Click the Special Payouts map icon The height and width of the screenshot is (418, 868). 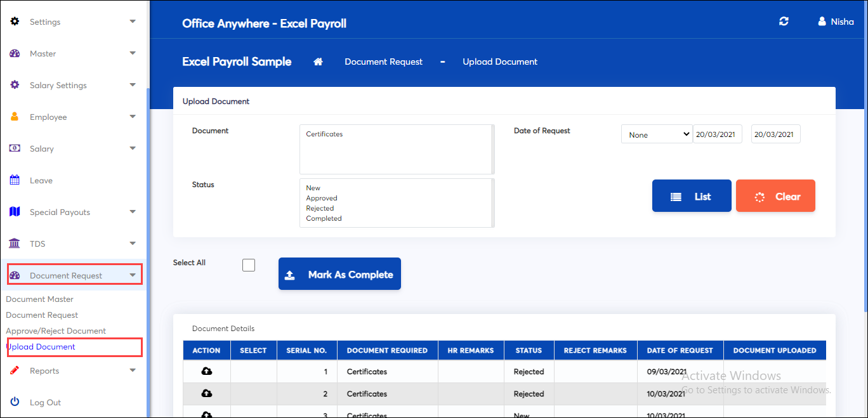point(15,212)
